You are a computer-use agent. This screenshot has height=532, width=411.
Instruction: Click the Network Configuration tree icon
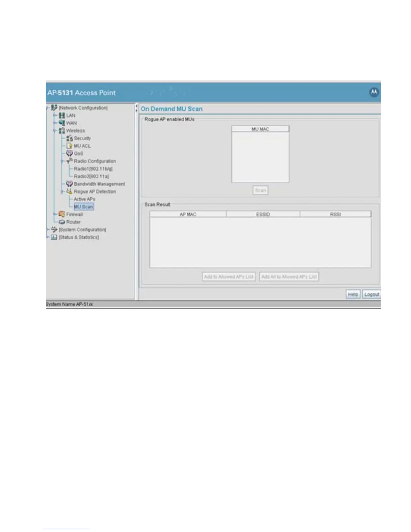point(54,108)
